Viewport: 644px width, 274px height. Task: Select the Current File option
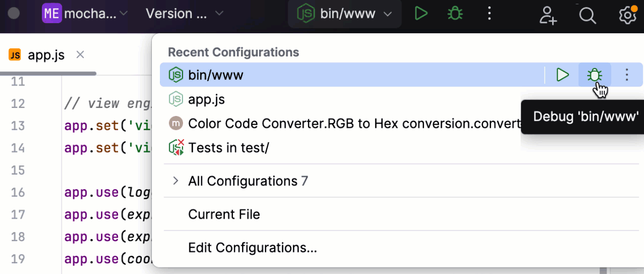tap(224, 214)
